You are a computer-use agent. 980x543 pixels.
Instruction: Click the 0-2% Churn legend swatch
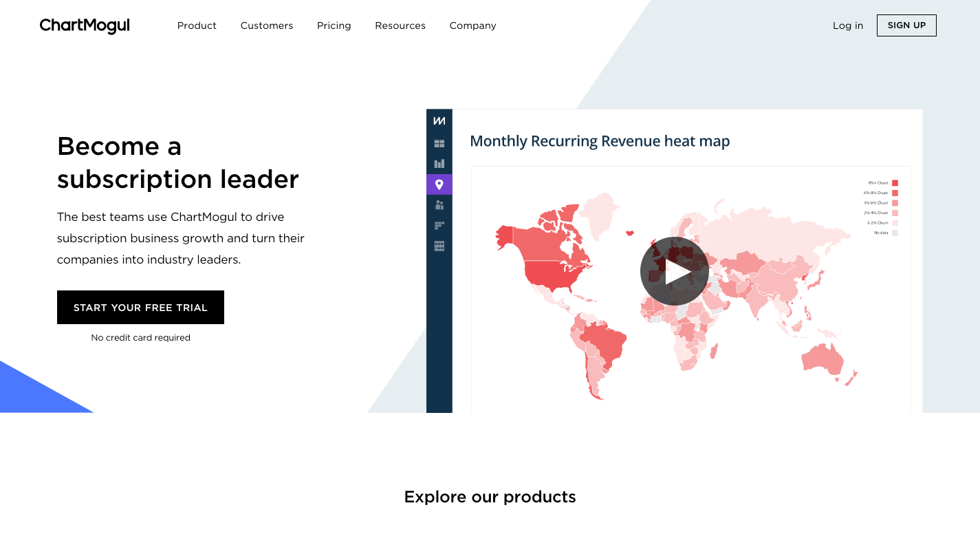pos(895,223)
